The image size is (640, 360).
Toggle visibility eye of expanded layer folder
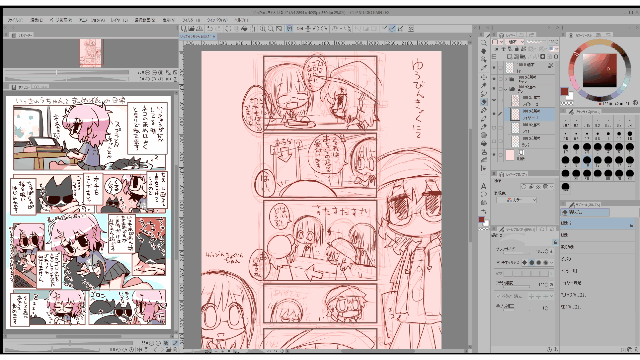pos(494,89)
